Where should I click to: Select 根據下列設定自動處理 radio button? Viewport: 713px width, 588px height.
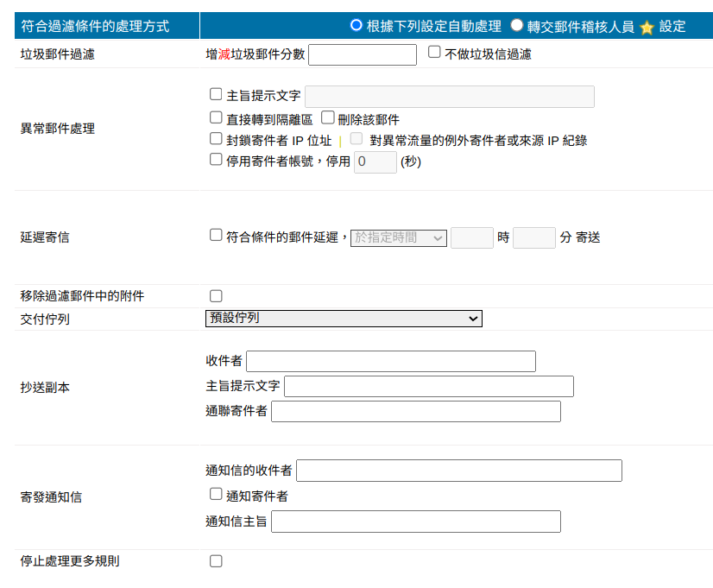(x=356, y=25)
